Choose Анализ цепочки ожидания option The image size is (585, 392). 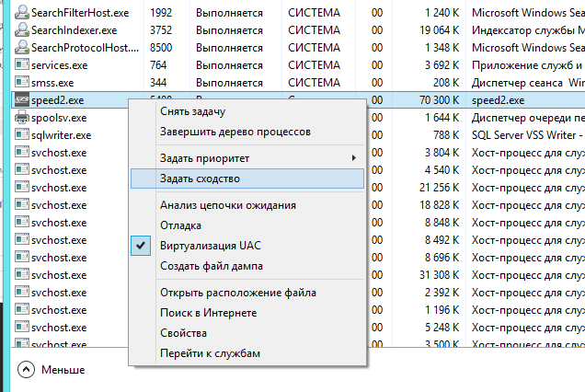tap(228, 205)
